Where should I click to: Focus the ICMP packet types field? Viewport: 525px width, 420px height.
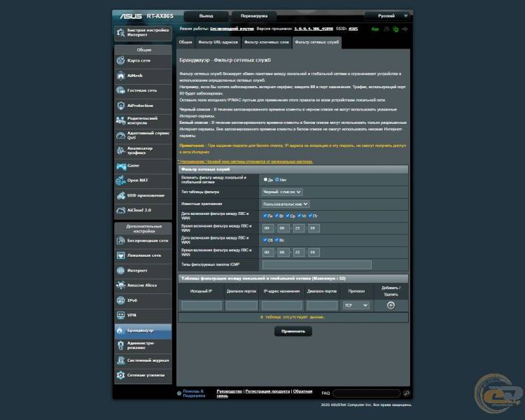316,265
